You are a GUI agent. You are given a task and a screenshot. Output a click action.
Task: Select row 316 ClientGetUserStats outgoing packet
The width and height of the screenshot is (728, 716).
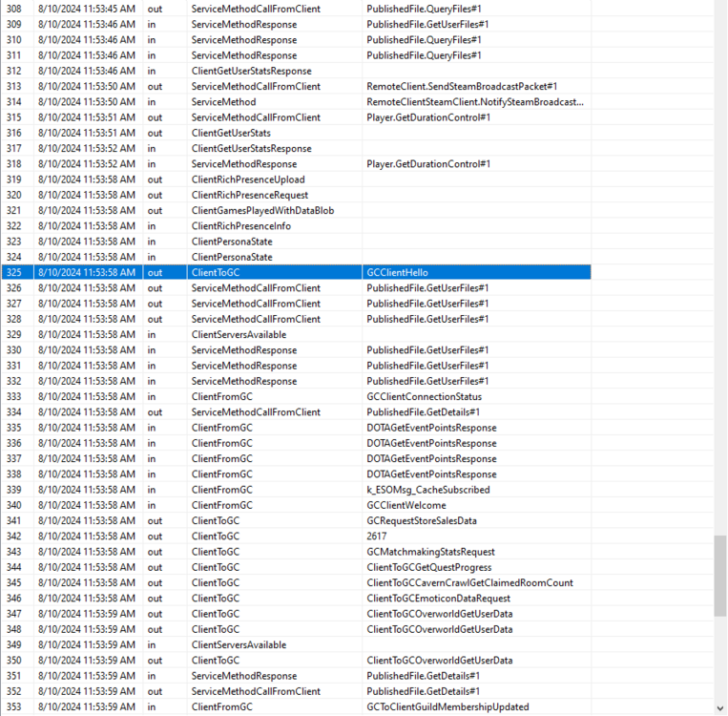pos(231,133)
